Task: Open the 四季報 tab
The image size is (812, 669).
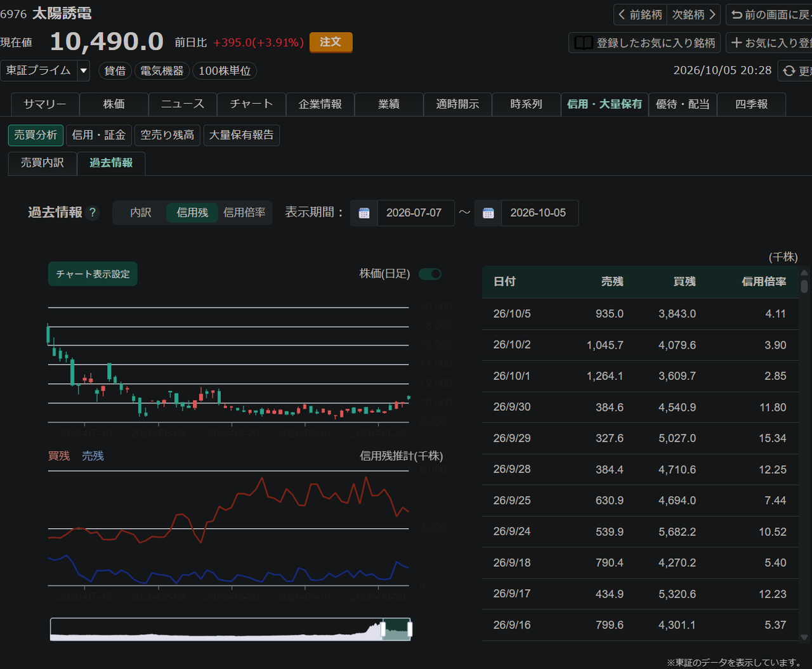Action: click(751, 105)
